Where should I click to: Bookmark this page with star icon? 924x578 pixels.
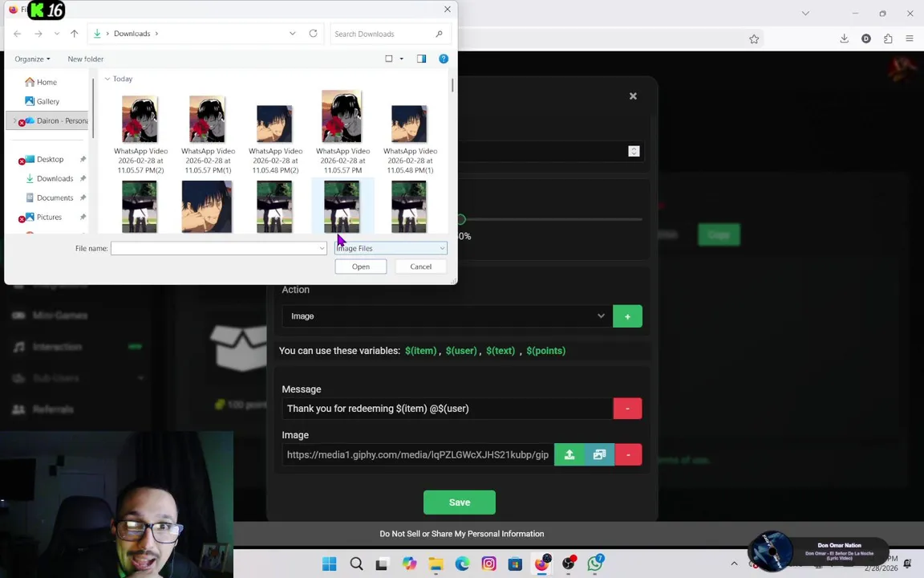[754, 39]
